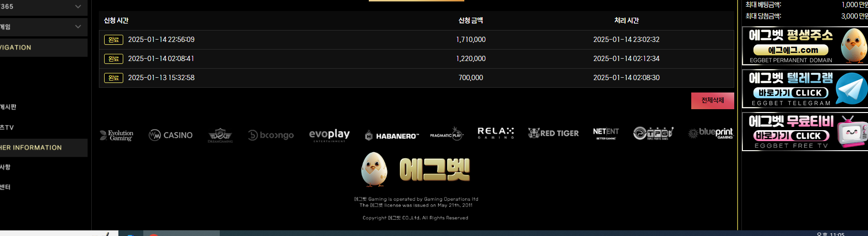This screenshot has width=868, height=236.
Task: Open the Evoplay Entertainment logo
Action: click(329, 135)
